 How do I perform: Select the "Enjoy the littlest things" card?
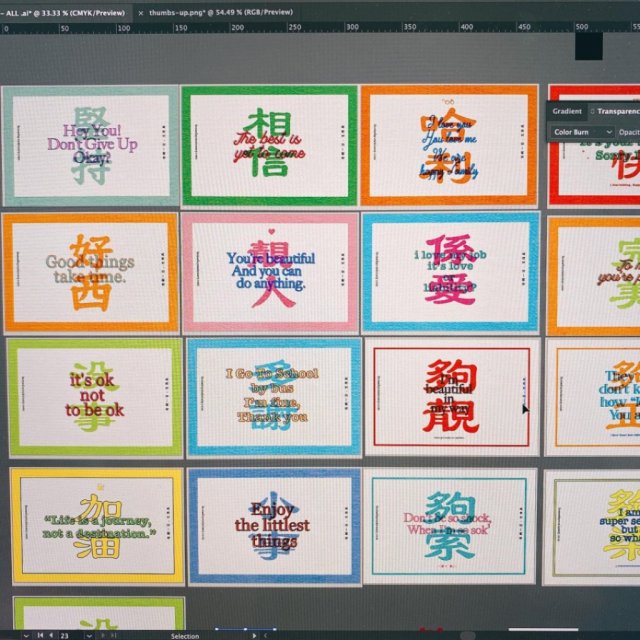[273, 525]
